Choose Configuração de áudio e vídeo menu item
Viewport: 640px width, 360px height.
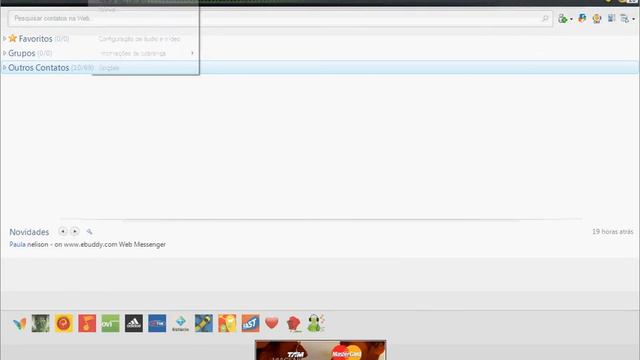[x=140, y=39]
